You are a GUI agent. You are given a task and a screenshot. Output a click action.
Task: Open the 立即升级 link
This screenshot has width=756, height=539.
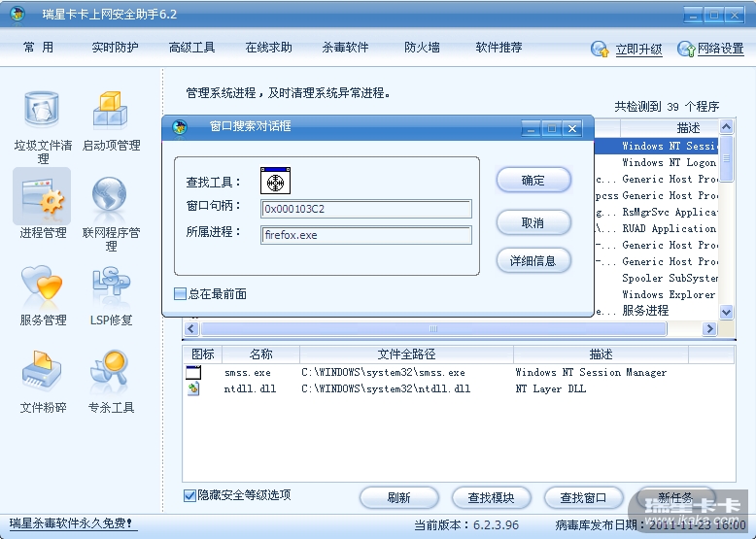638,49
